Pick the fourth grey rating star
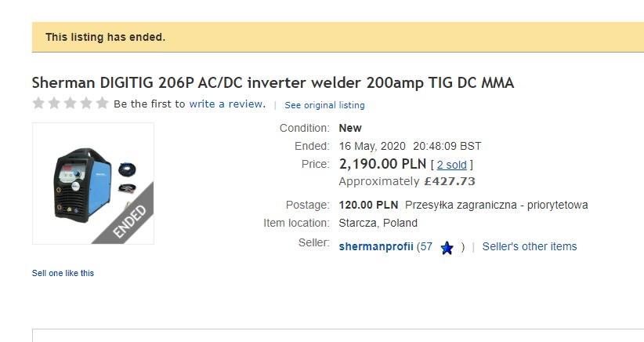 pyautogui.click(x=86, y=104)
